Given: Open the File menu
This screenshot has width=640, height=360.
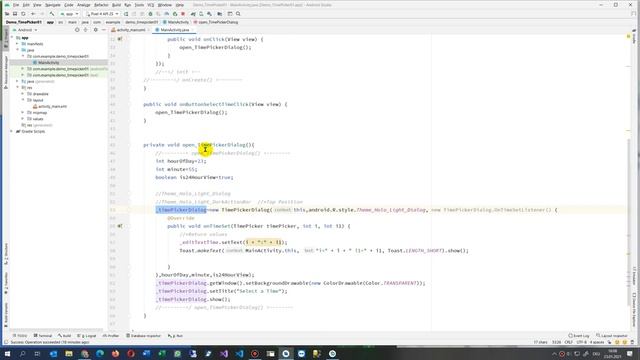Looking at the screenshot, I should (x=16, y=5).
